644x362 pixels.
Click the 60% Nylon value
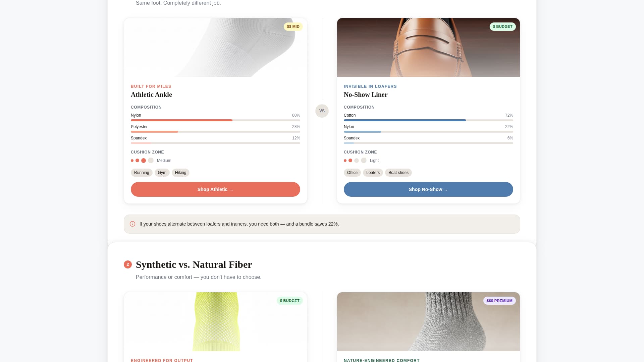pos(296,115)
